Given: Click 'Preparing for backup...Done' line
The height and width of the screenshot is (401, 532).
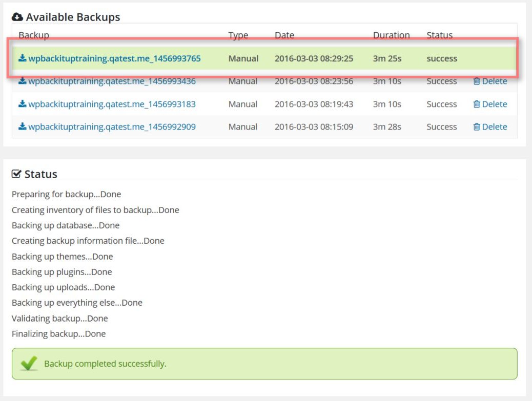Looking at the screenshot, I should click(x=66, y=194).
